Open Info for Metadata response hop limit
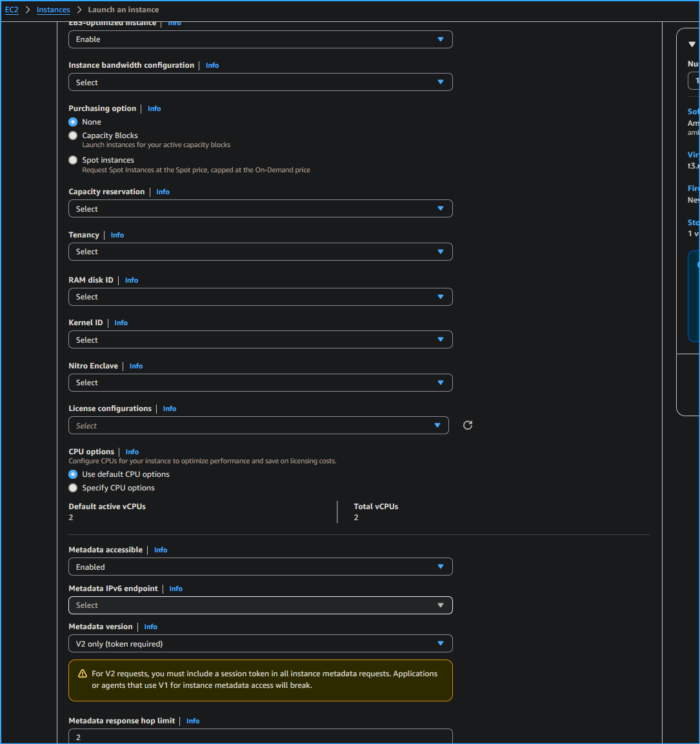 192,721
